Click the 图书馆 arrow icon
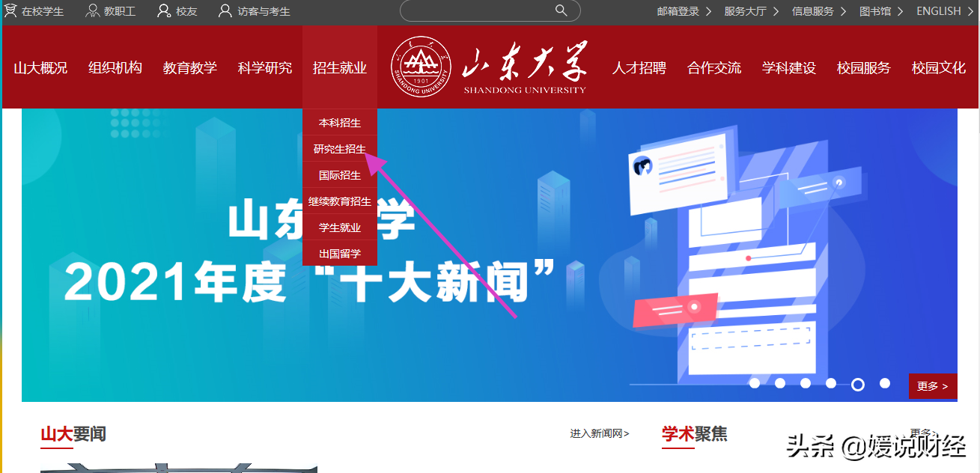Viewport: 980px width, 473px height. (902, 11)
